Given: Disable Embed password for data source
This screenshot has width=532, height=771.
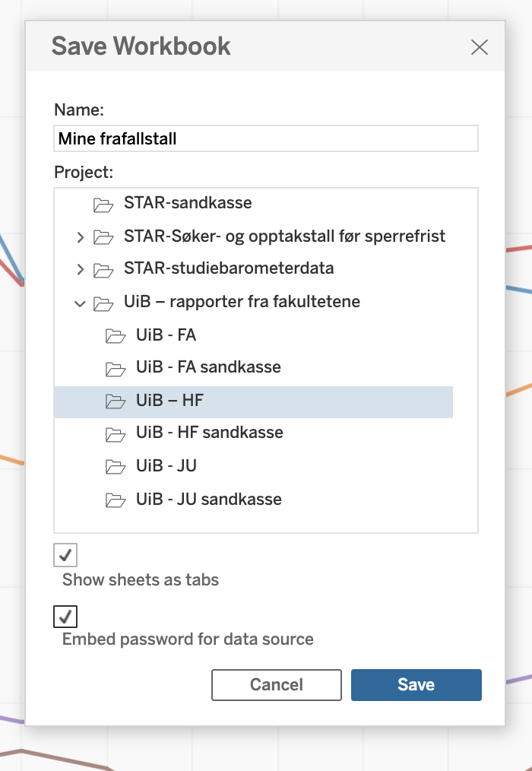Looking at the screenshot, I should point(65,616).
